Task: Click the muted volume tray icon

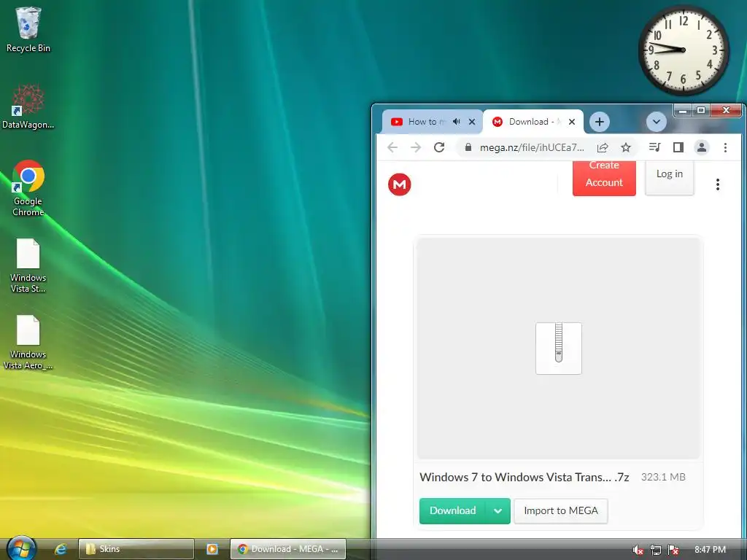Action: click(638, 550)
